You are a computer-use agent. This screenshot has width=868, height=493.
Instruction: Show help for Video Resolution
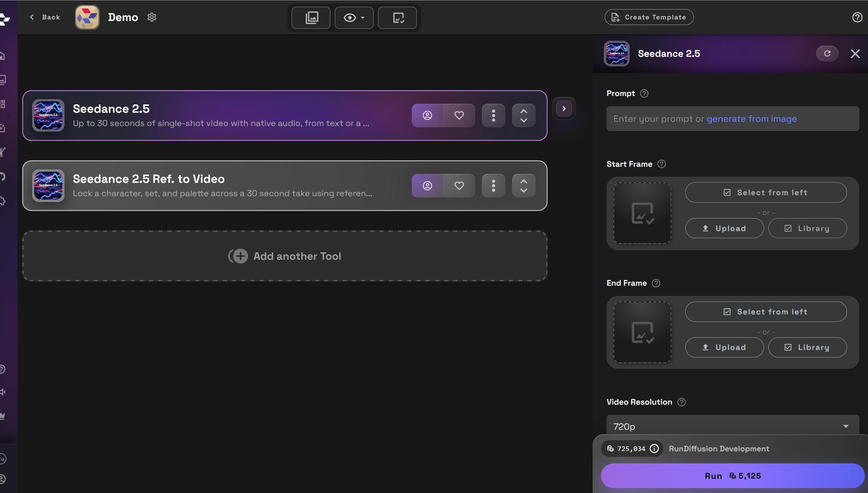(x=682, y=402)
